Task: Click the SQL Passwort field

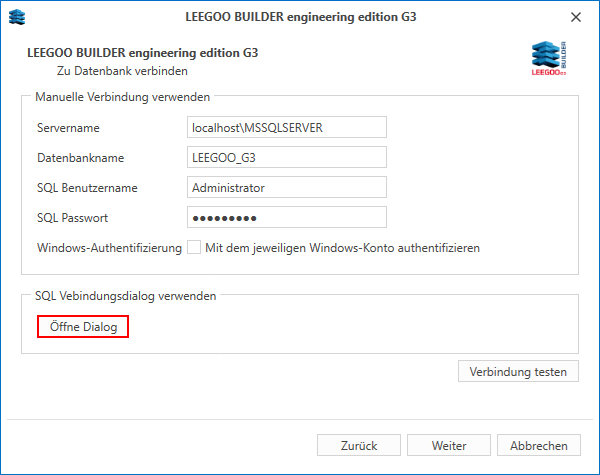Action: coord(287,217)
